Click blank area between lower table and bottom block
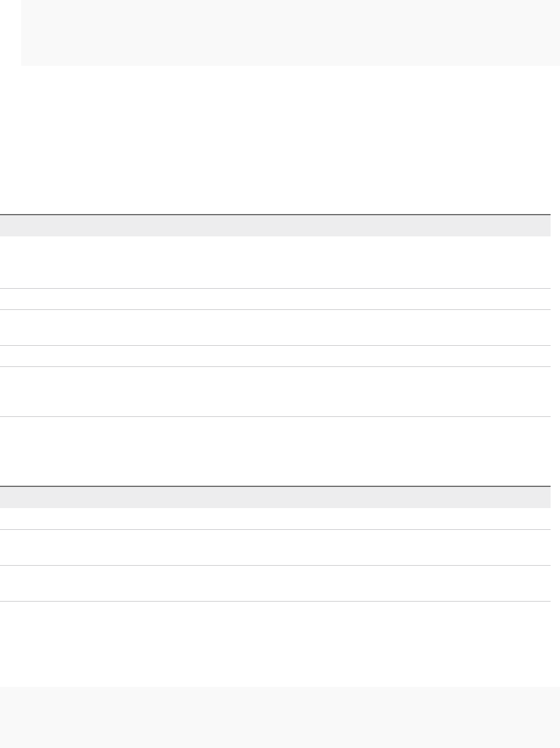 275,644
